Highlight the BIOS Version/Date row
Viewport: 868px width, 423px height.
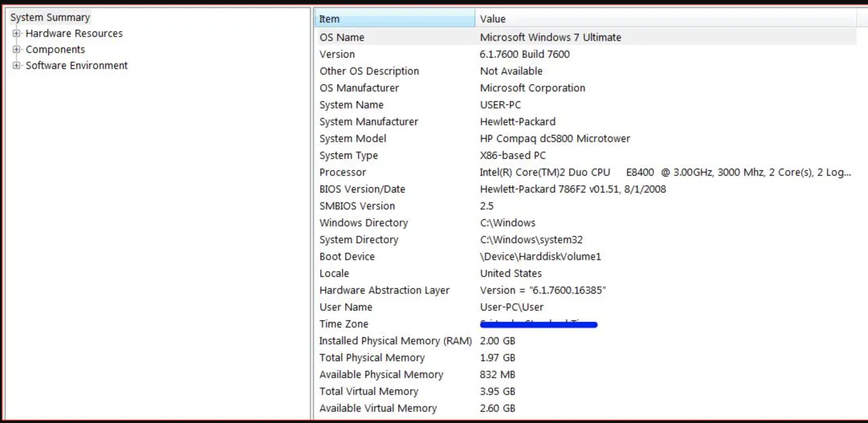coord(362,189)
